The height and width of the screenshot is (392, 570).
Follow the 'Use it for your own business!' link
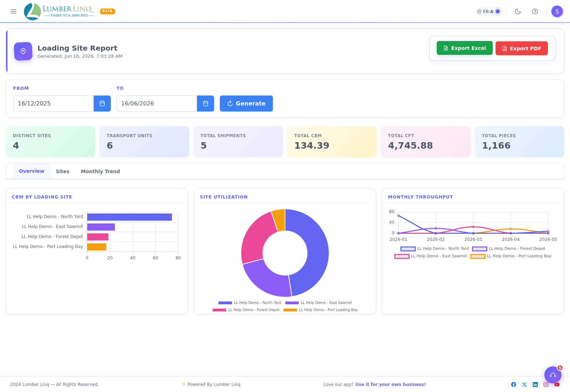[x=390, y=385]
